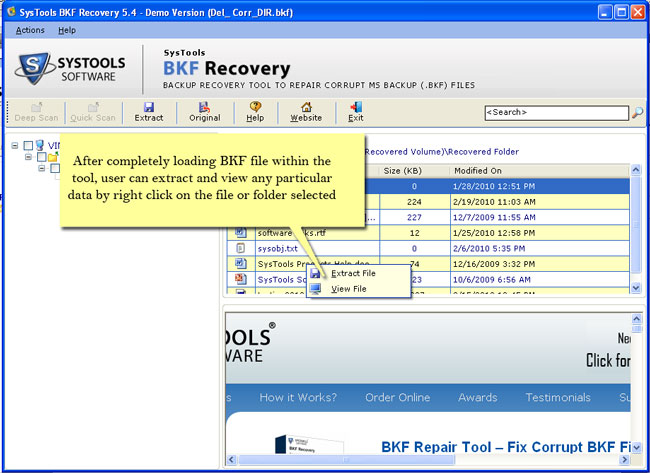This screenshot has width=650, height=473.
Task: Click the search magnifier icon
Action: click(x=637, y=113)
